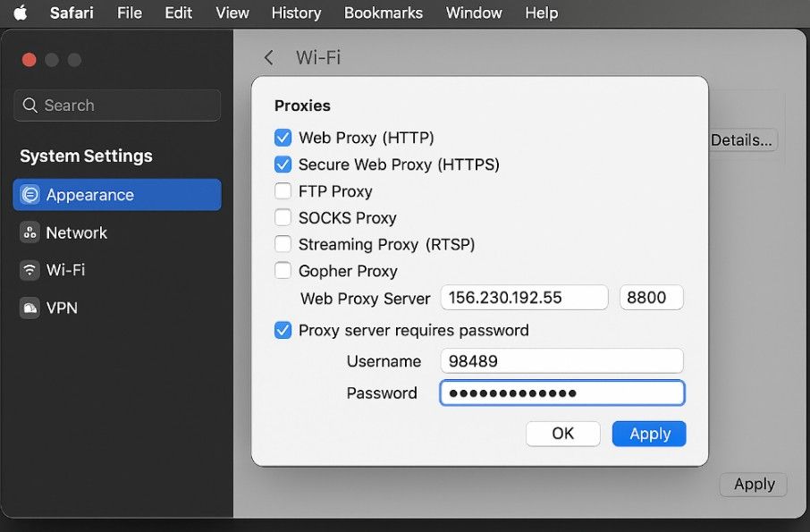The image size is (810, 532).
Task: Click the proxy port 8800 field
Action: tap(652, 298)
